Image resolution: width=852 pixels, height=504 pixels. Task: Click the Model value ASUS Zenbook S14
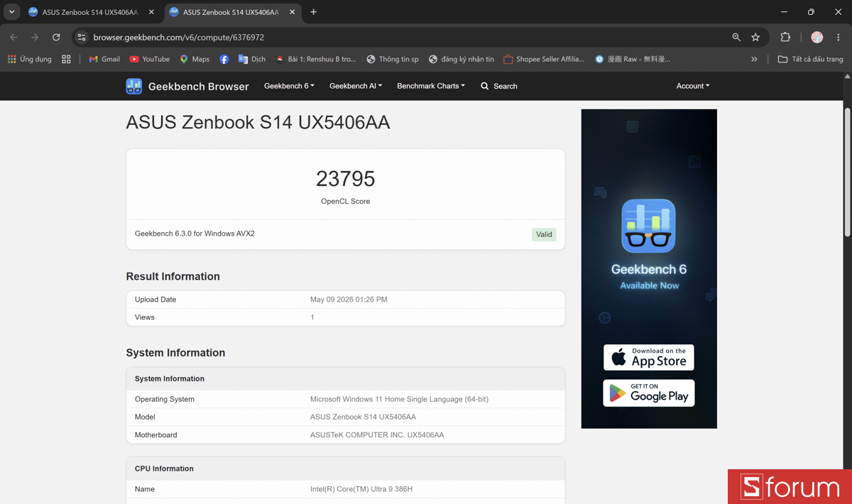click(x=363, y=417)
